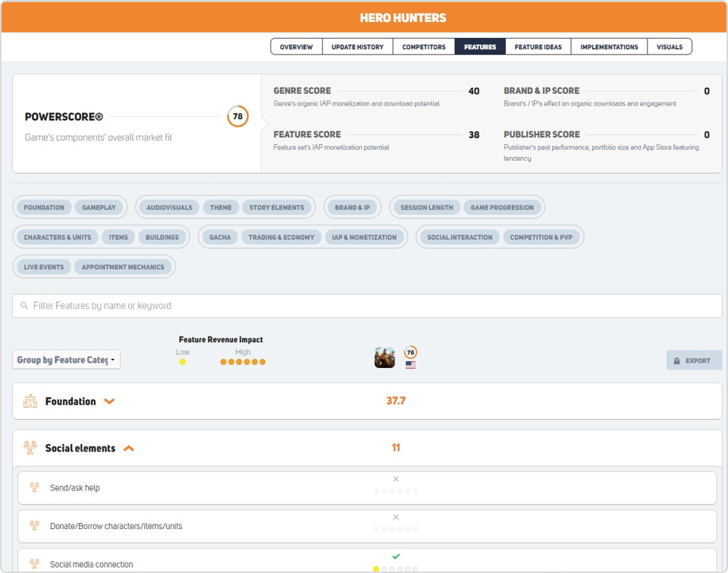Click the Hero Hunters game thumbnail
Viewport: 728px width, 573px height.
click(385, 357)
